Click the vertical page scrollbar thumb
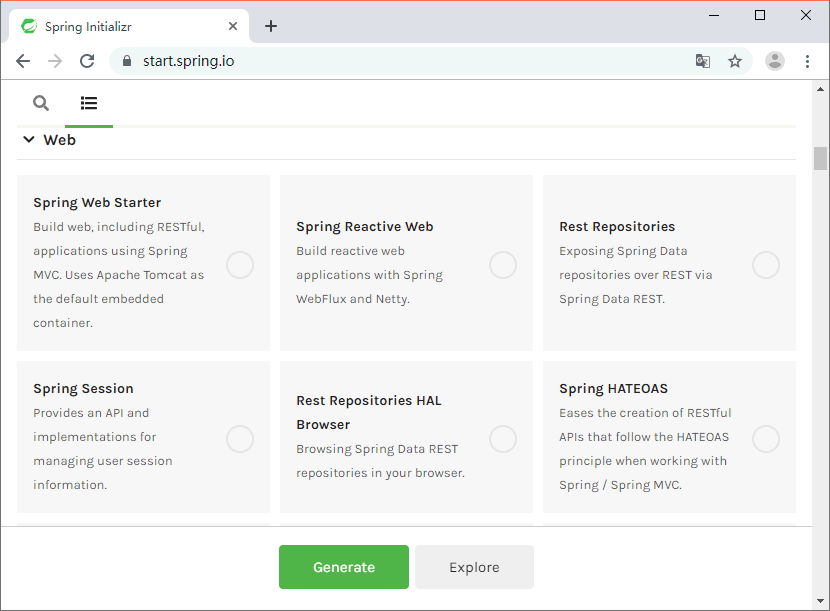The height and width of the screenshot is (611, 830). point(820,159)
